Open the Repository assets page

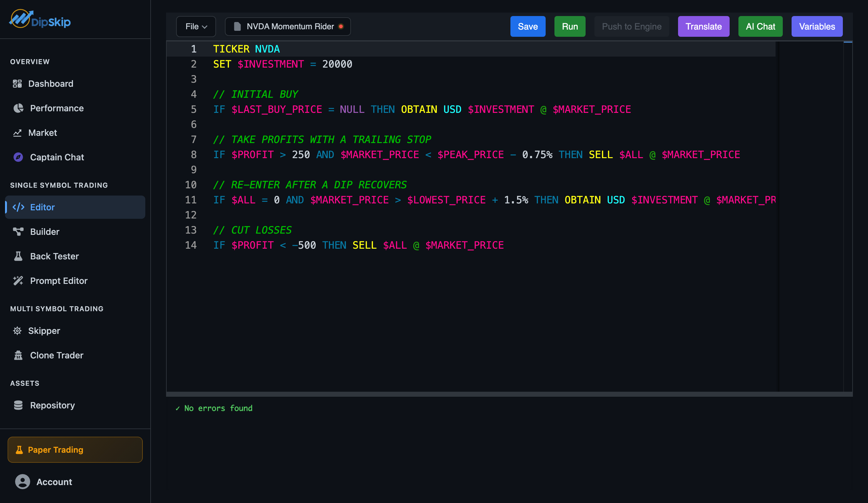pyautogui.click(x=75, y=405)
